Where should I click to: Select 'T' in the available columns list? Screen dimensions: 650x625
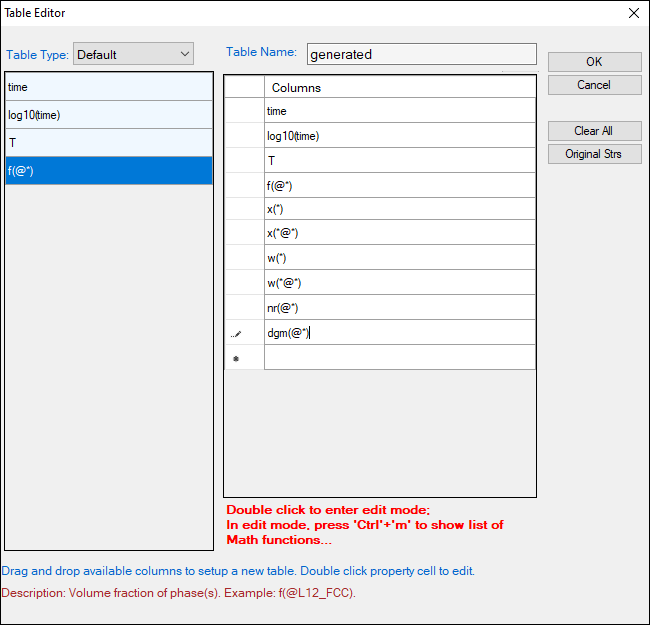(x=108, y=143)
